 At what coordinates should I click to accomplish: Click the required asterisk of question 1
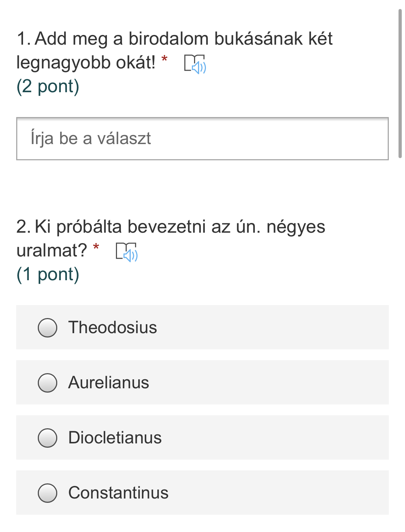point(165,59)
